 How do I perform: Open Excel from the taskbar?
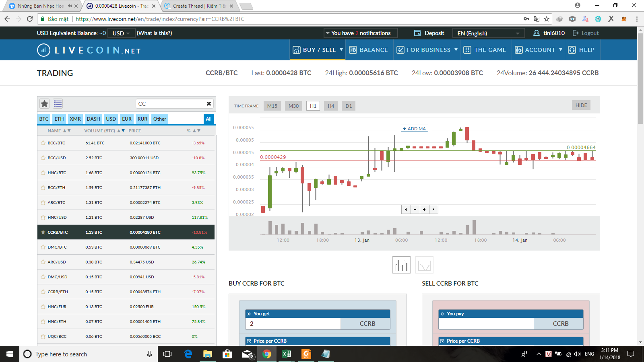[x=287, y=354]
